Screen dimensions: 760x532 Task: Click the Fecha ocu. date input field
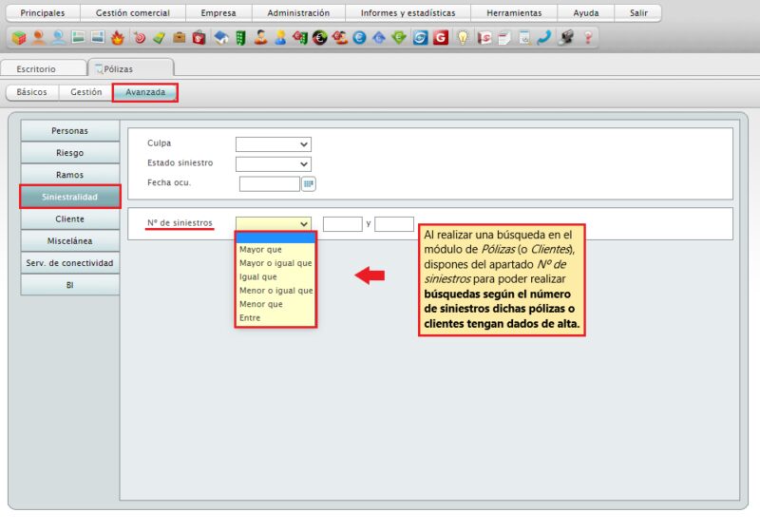tap(269, 183)
